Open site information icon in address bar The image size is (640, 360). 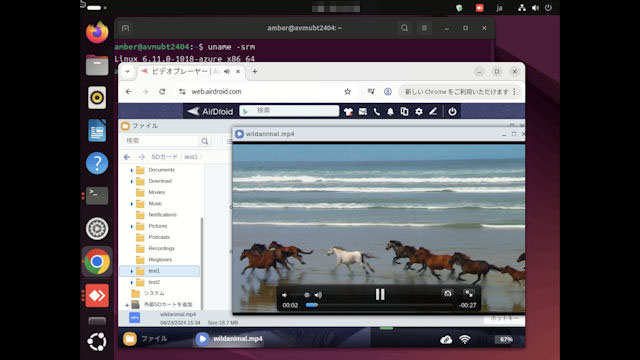tap(182, 91)
